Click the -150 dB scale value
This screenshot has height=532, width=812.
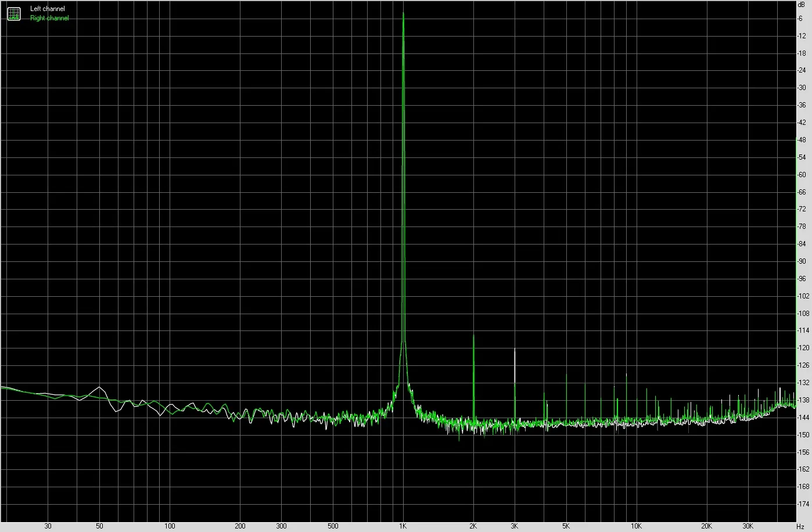(x=803, y=434)
